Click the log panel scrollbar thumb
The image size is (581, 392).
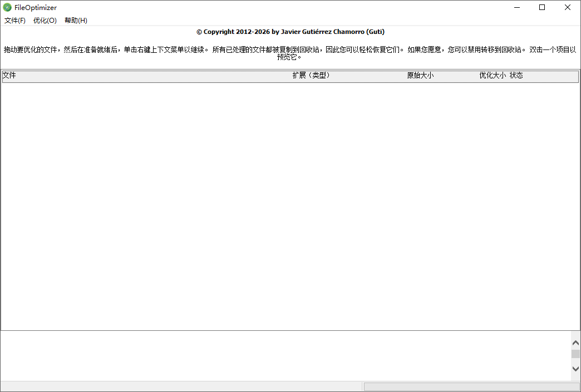575,354
